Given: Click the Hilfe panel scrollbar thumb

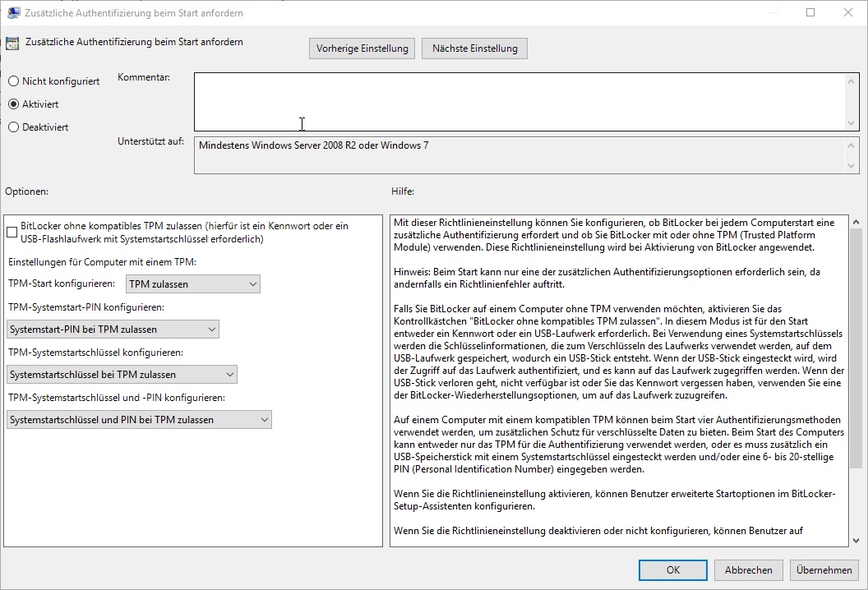Looking at the screenshot, I should pyautogui.click(x=856, y=348).
